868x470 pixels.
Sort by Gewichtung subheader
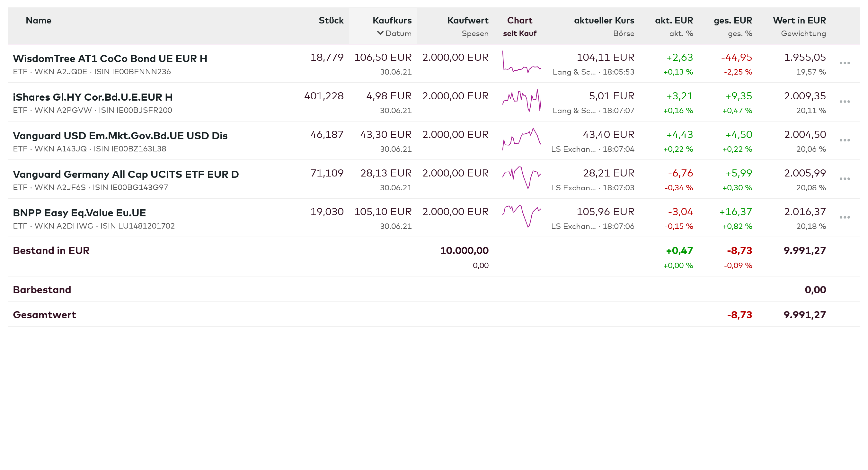coord(803,33)
